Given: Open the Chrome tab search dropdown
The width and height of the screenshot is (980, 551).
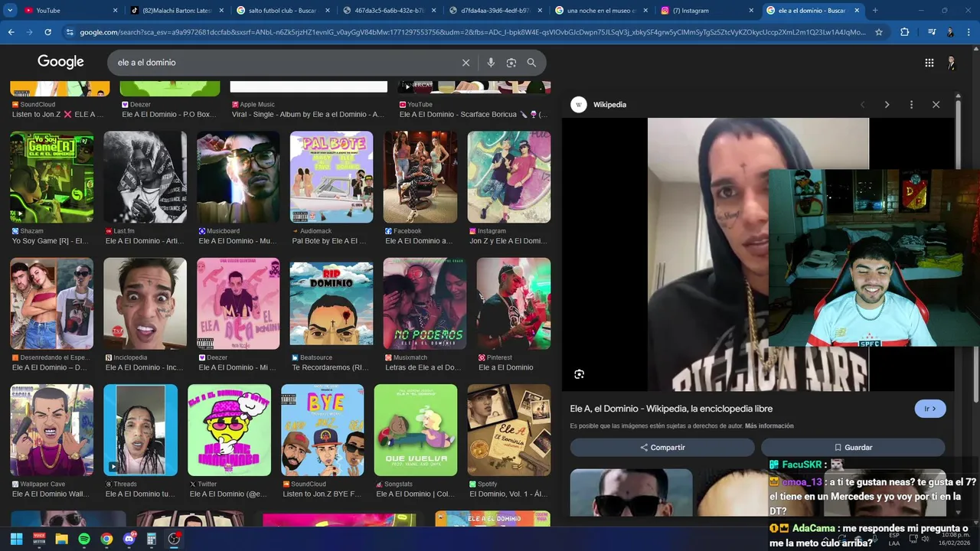Looking at the screenshot, I should [11, 11].
